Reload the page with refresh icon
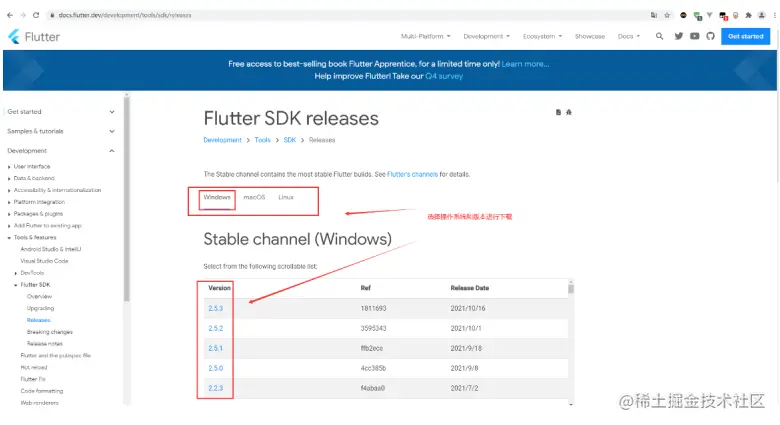This screenshot has width=780, height=425. (36, 15)
